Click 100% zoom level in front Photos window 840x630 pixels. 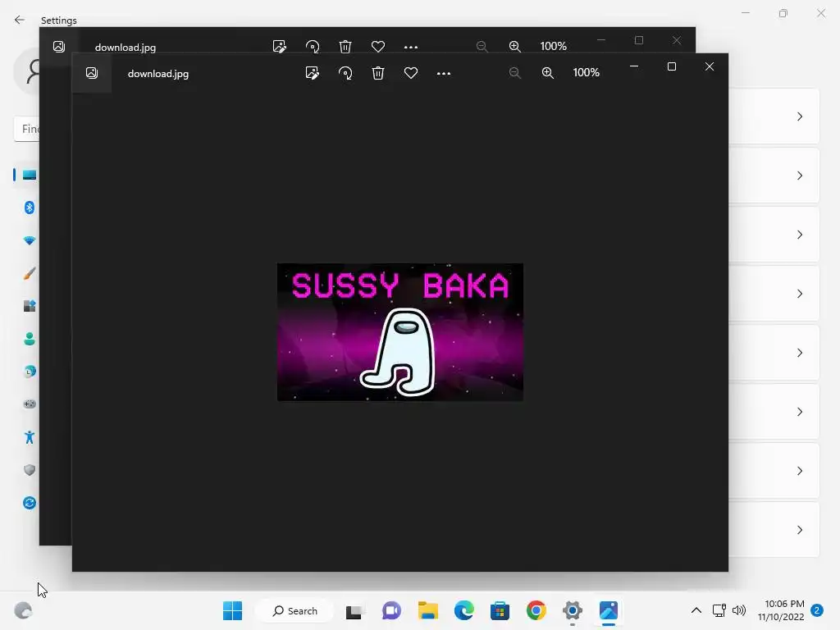[x=586, y=72]
